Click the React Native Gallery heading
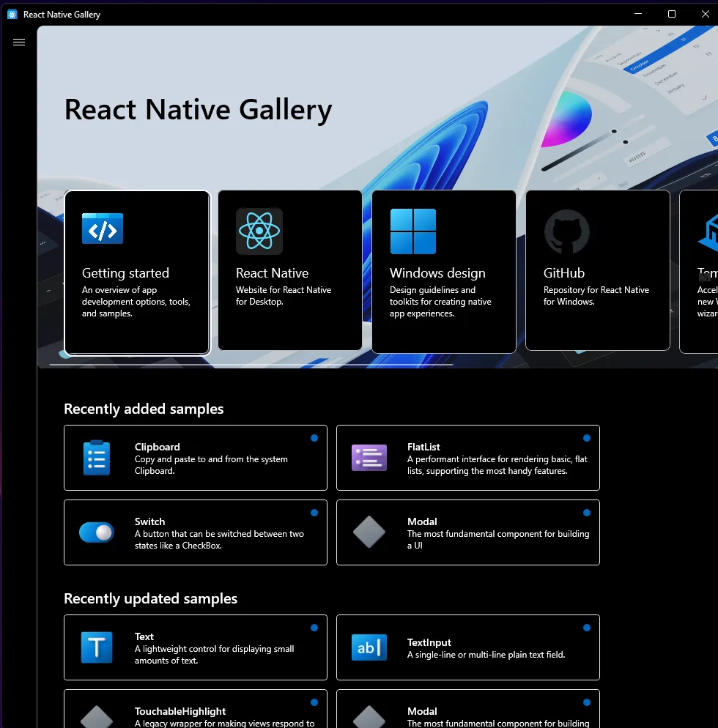This screenshot has height=728, width=718. [198, 110]
